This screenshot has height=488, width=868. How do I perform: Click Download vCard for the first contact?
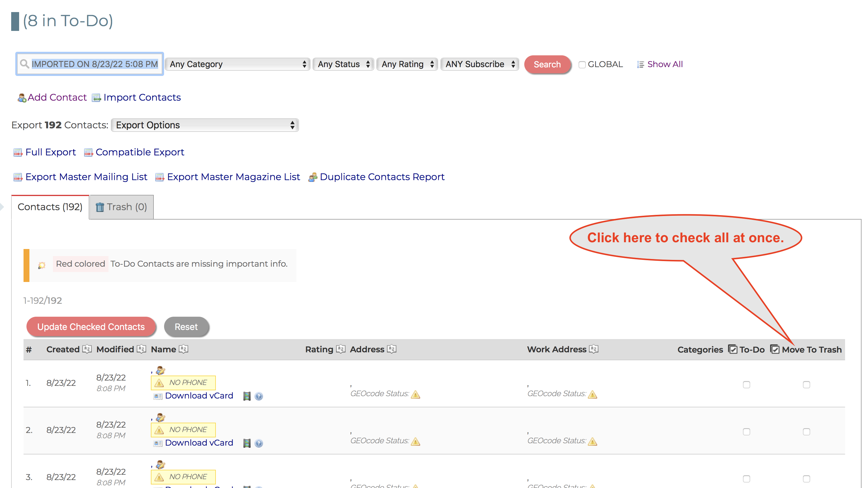tap(199, 396)
